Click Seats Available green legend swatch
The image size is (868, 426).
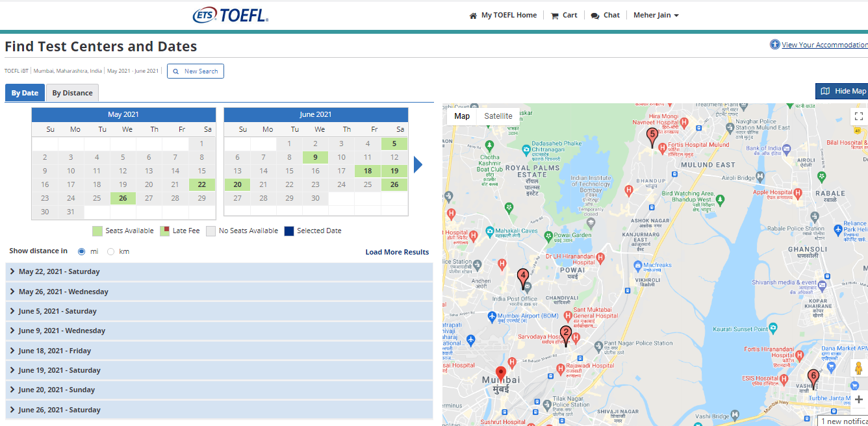pos(97,231)
